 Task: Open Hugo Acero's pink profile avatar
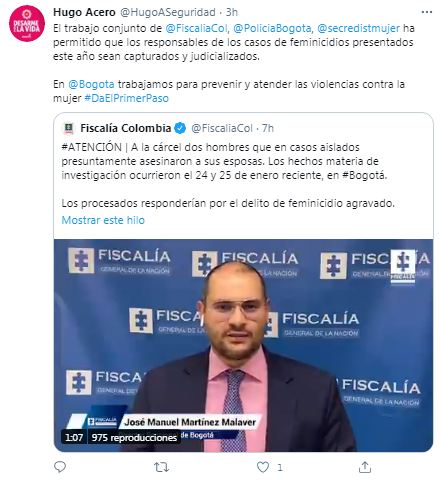pyautogui.click(x=27, y=23)
